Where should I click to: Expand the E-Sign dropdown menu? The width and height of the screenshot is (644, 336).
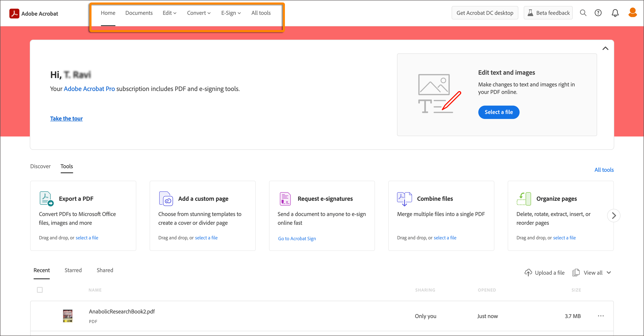pos(231,12)
